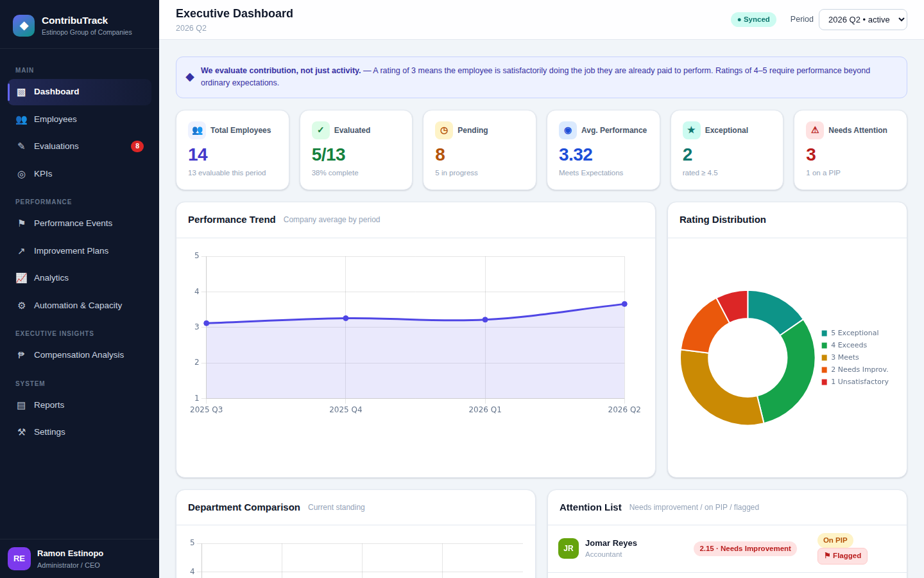Click the Evaluations pencil icon
This screenshot has width=924, height=578.
pos(21,146)
